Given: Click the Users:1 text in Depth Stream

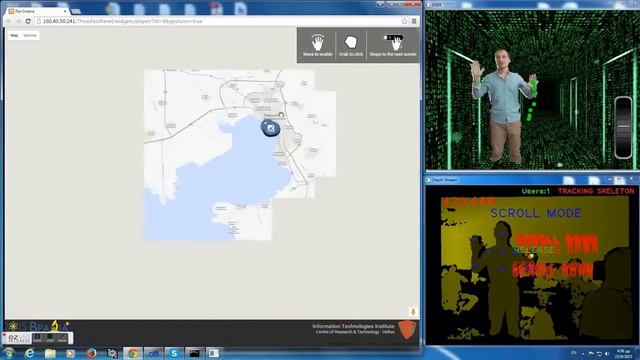Looking at the screenshot, I should (536, 191).
